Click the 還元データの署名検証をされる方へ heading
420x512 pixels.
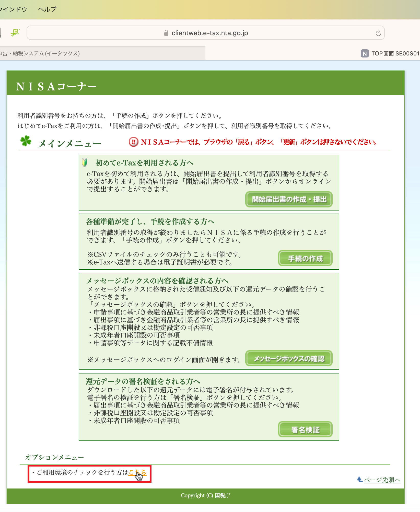(x=143, y=381)
